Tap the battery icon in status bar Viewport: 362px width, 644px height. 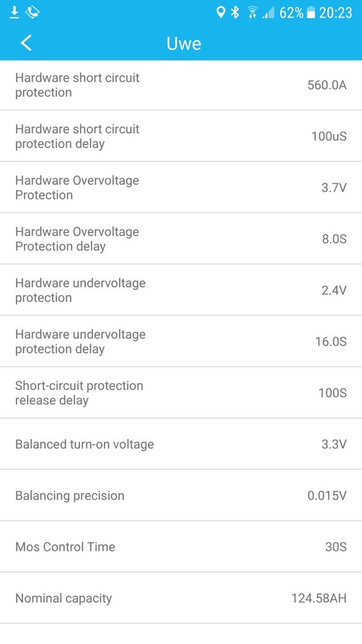point(311,13)
